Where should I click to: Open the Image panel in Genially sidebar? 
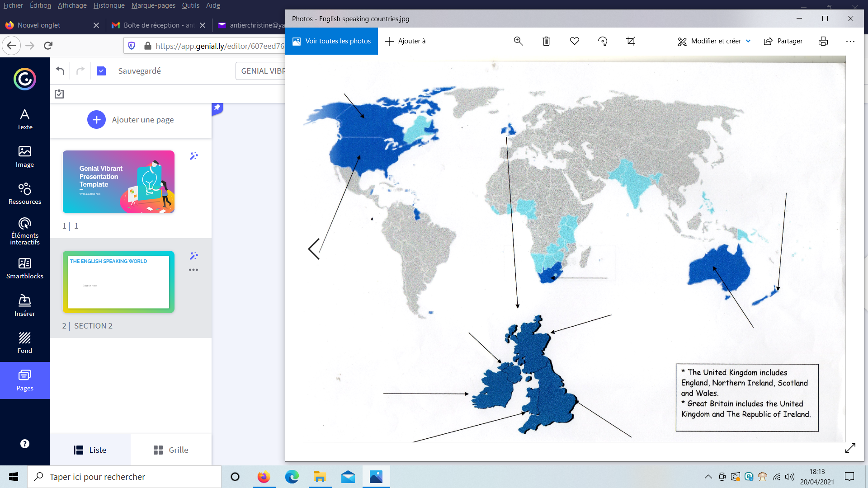coord(24,156)
